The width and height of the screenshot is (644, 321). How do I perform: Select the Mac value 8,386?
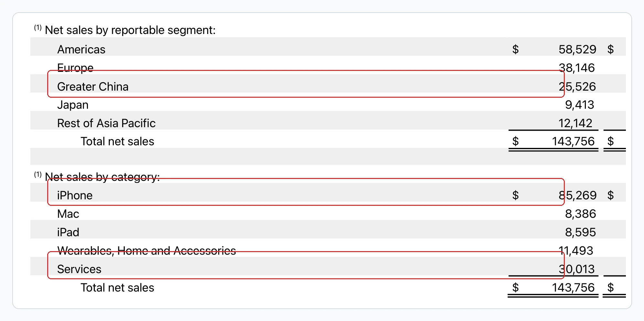pos(580,214)
